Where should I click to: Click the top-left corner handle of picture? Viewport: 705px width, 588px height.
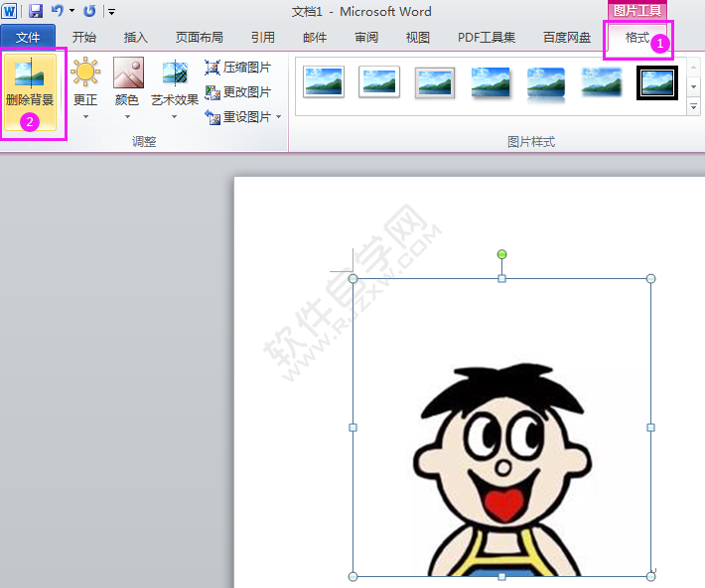pos(352,279)
